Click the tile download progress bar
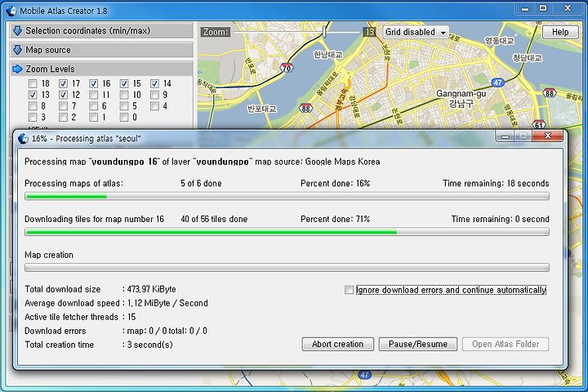 click(287, 232)
